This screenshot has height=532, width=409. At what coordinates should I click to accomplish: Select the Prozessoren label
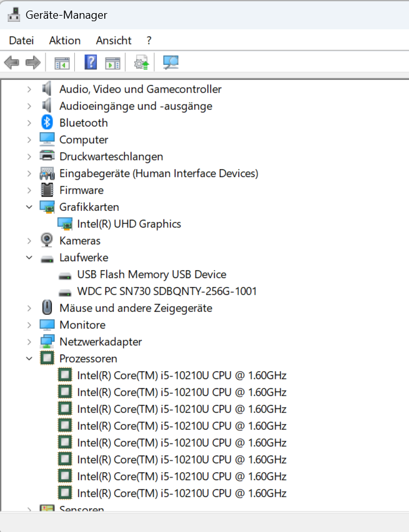pos(88,359)
